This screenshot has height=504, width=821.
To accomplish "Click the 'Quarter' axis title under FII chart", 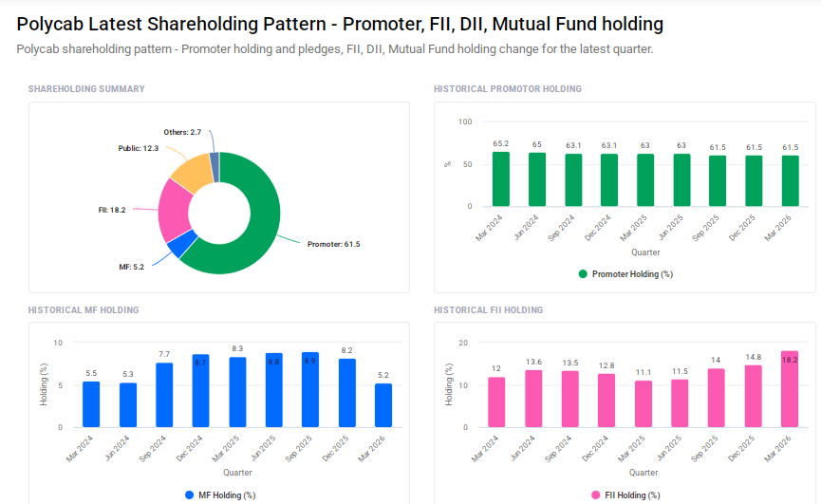I will coord(644,473).
